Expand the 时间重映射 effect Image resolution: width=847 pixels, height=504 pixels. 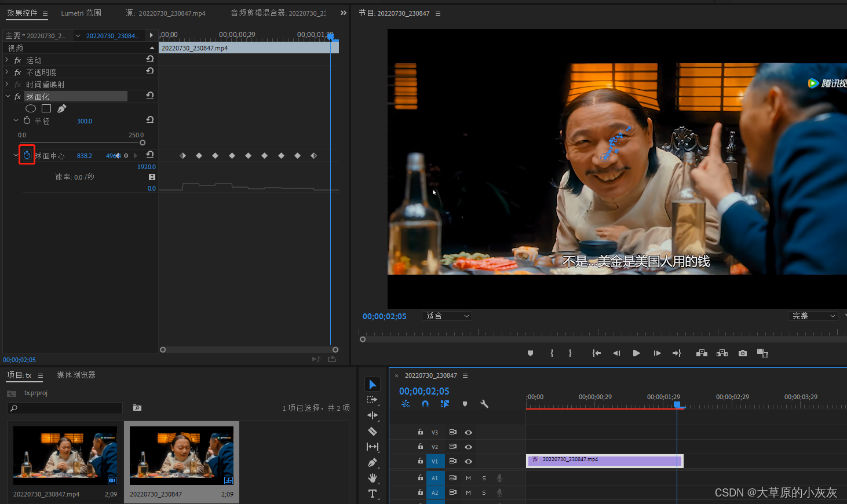point(7,84)
